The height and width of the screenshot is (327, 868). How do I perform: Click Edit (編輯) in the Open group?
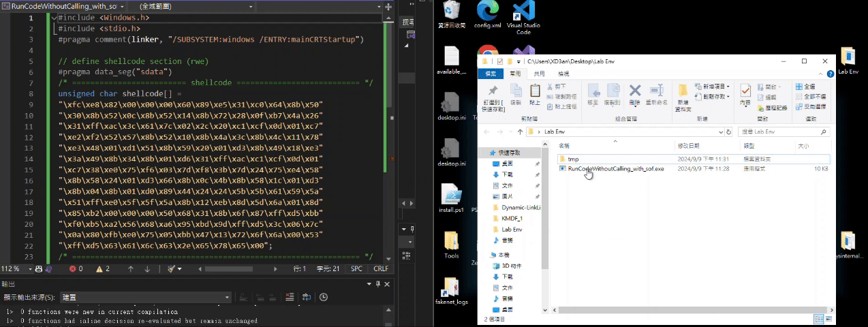(766, 97)
